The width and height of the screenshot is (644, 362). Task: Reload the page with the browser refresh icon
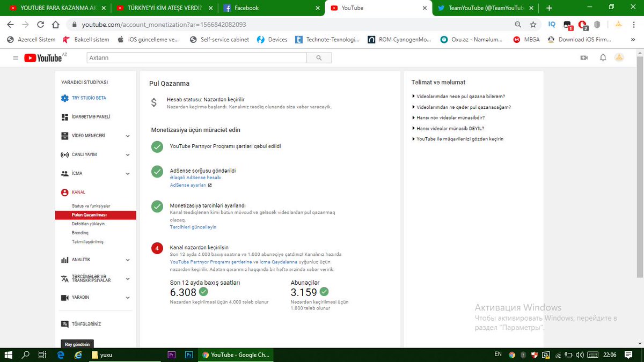[x=40, y=25]
